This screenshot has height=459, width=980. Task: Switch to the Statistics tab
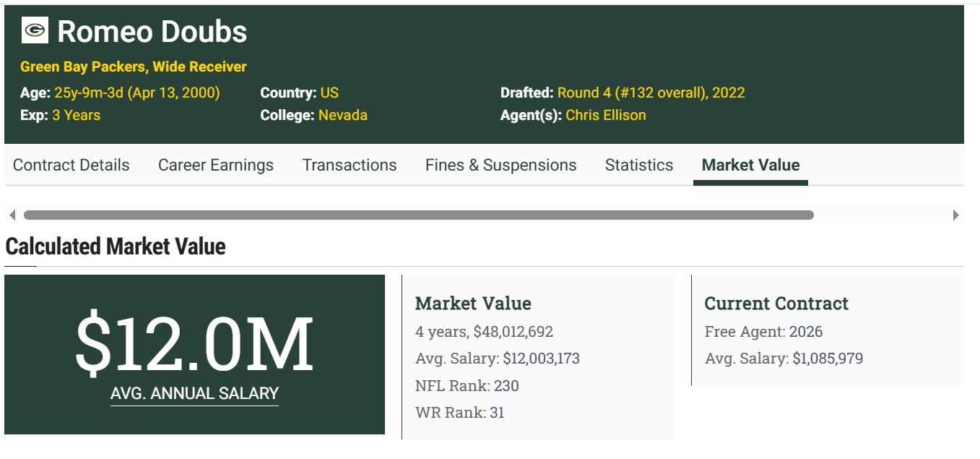[639, 165]
